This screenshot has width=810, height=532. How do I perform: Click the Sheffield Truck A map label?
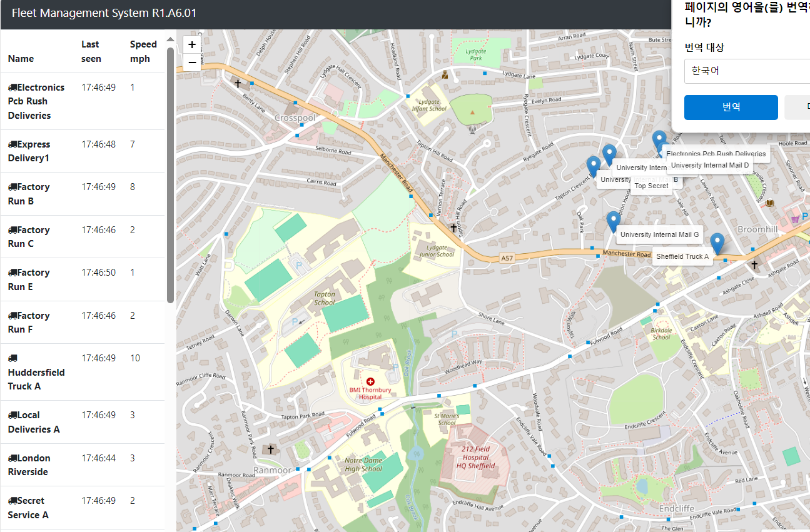(682, 256)
